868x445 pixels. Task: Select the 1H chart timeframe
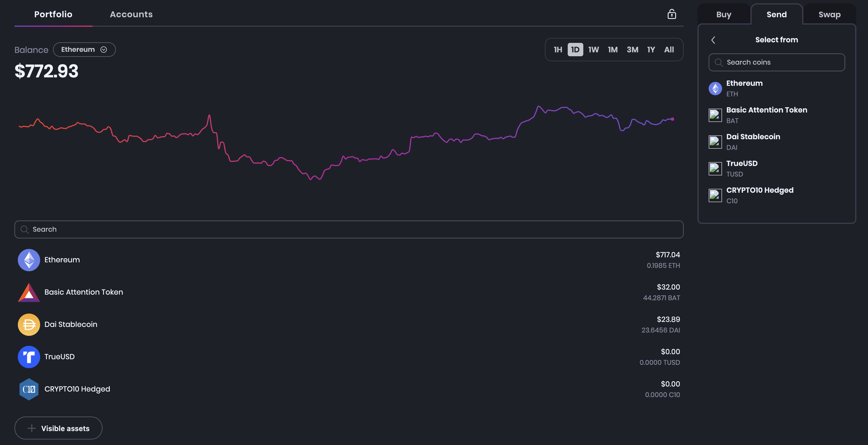[558, 50]
